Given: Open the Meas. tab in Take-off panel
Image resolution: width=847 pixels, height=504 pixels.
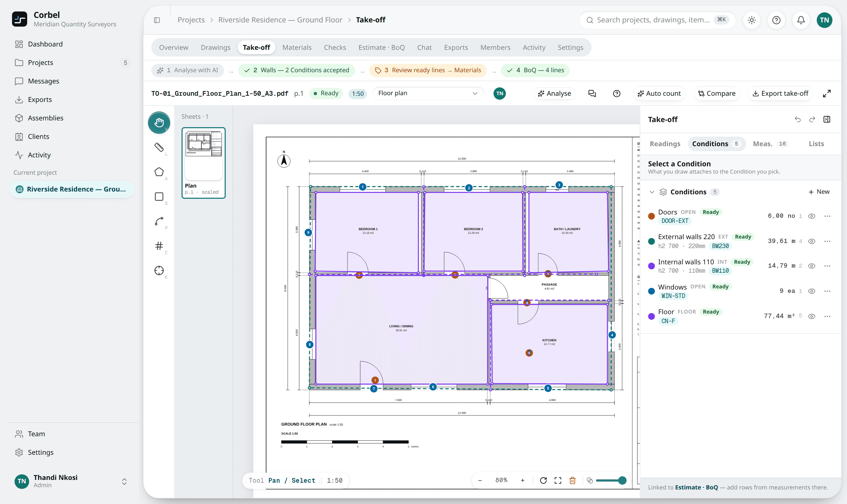Looking at the screenshot, I should coord(769,144).
